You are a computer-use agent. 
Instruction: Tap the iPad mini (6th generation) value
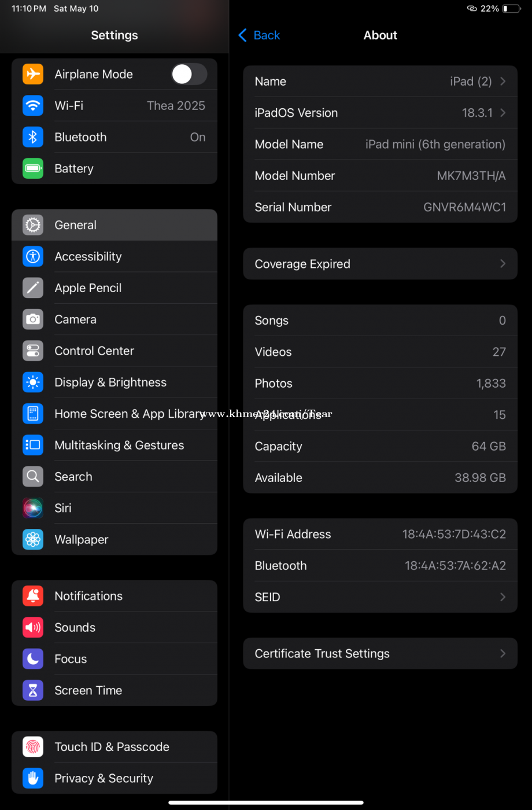435,145
